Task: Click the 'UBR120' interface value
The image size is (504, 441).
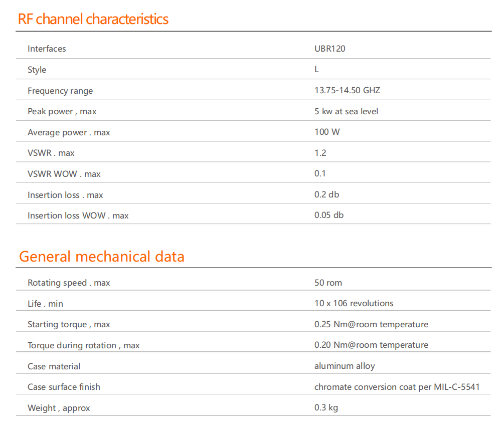Action: [330, 49]
